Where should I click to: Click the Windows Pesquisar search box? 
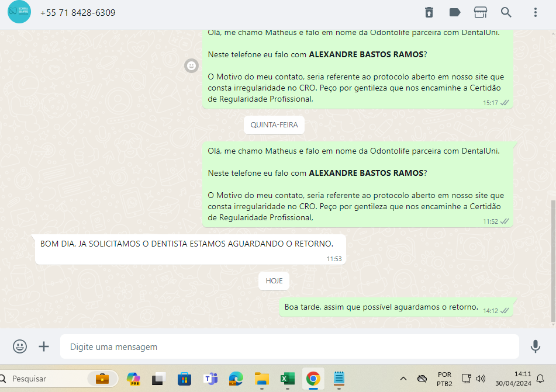tap(58, 379)
